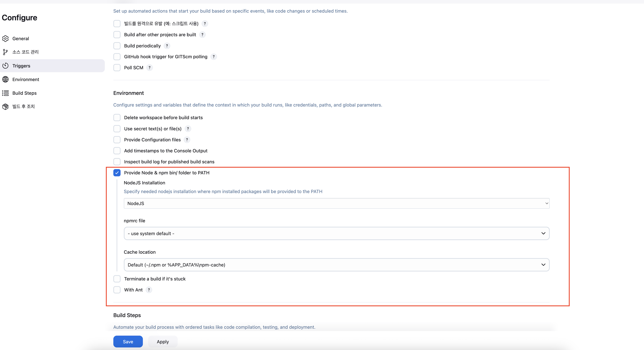The width and height of the screenshot is (644, 350).
Task: Open help for Build periodically
Action: [x=167, y=46]
